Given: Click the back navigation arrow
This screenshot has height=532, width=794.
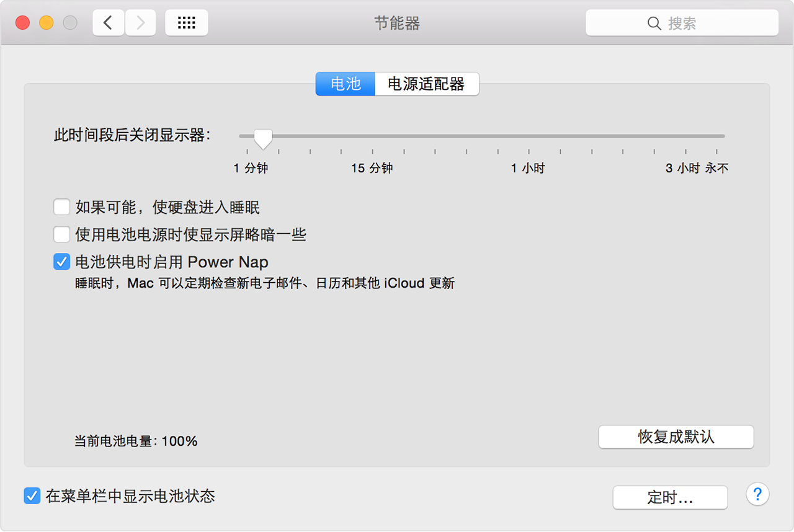Looking at the screenshot, I should (108, 22).
